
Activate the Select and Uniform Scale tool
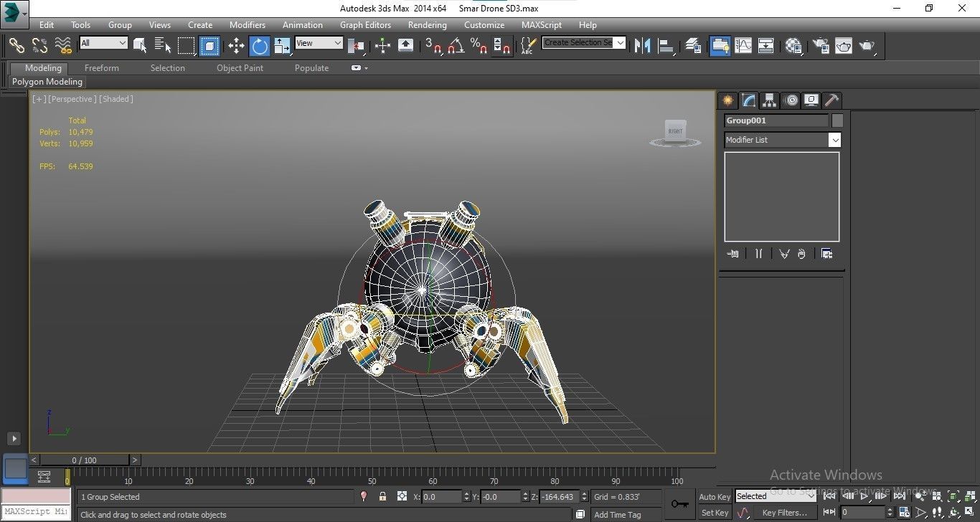pos(283,46)
